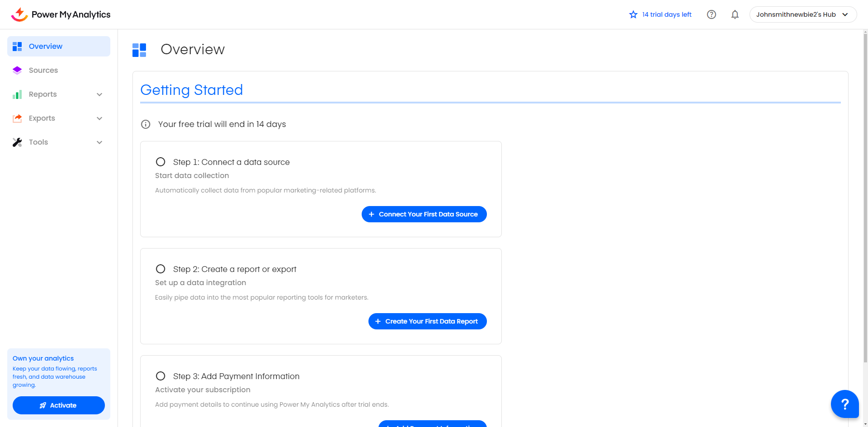Click the trial days star icon
The width and height of the screenshot is (868, 427).
633,14
